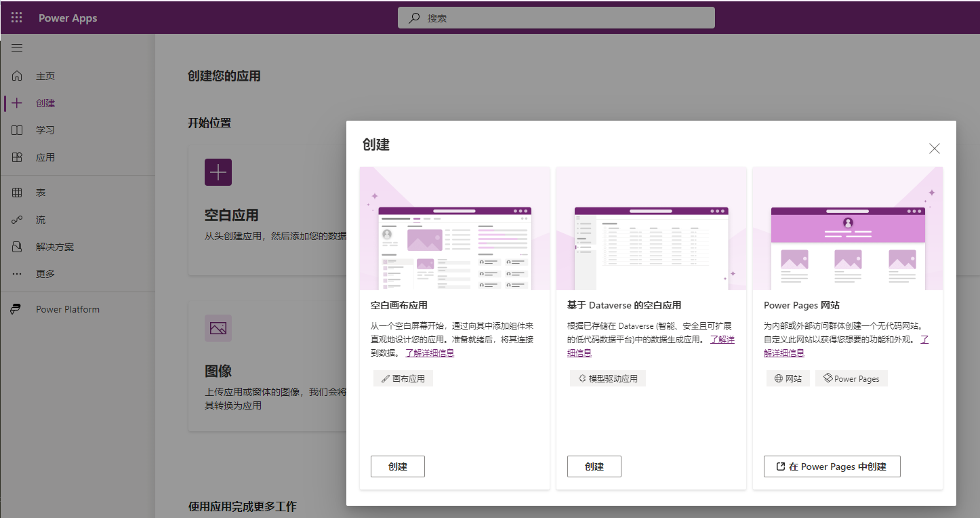This screenshot has width=980, height=518.
Task: Click the 搜索 search field
Action: 556,18
